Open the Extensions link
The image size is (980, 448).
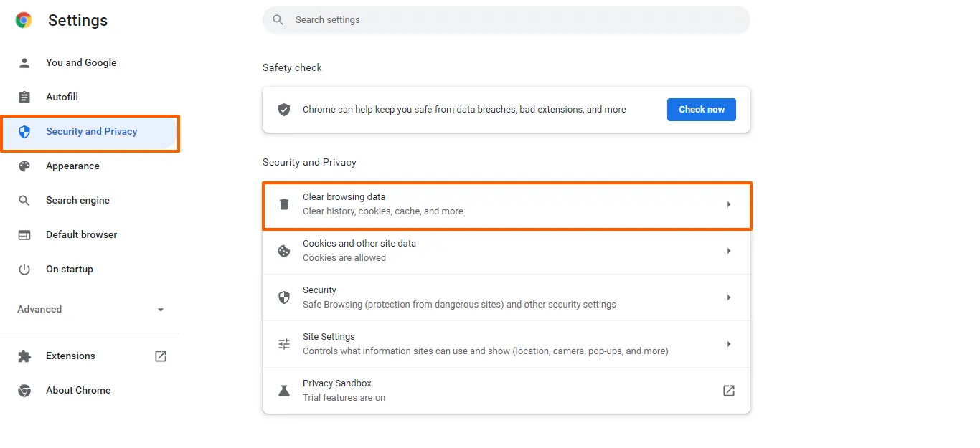click(x=90, y=356)
